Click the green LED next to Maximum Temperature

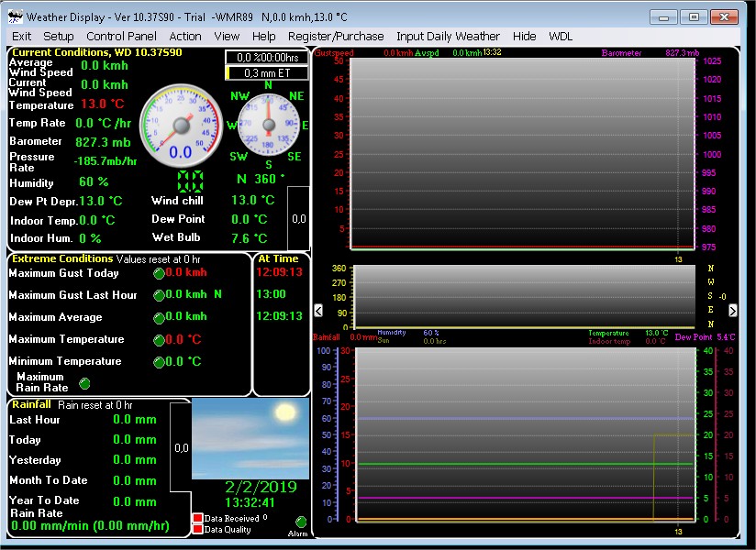(159, 340)
